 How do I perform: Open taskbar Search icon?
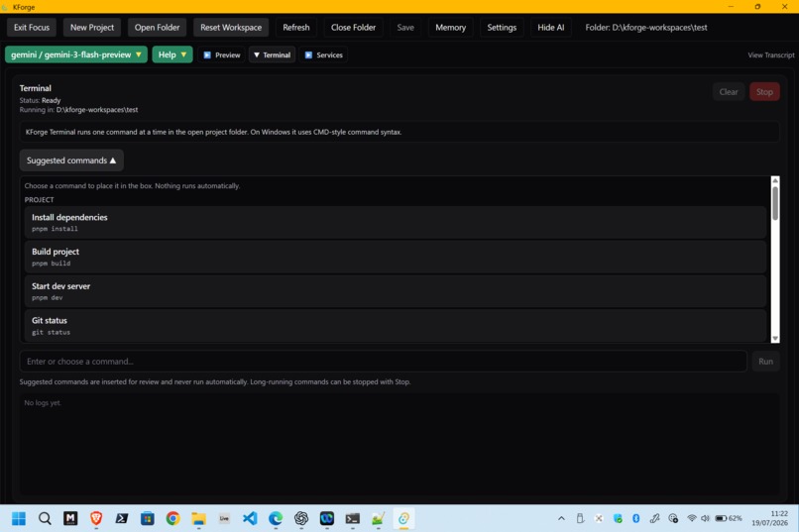tap(45, 518)
